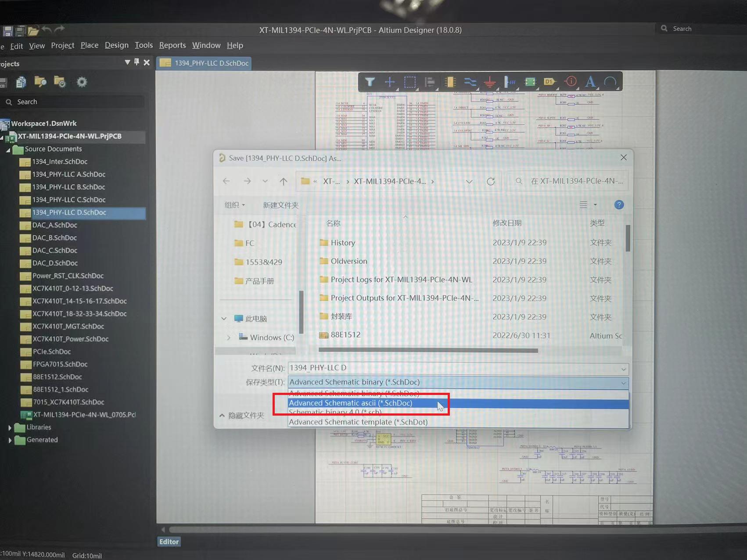Select the Place Wire tool
The image size is (747, 560).
pos(470,82)
